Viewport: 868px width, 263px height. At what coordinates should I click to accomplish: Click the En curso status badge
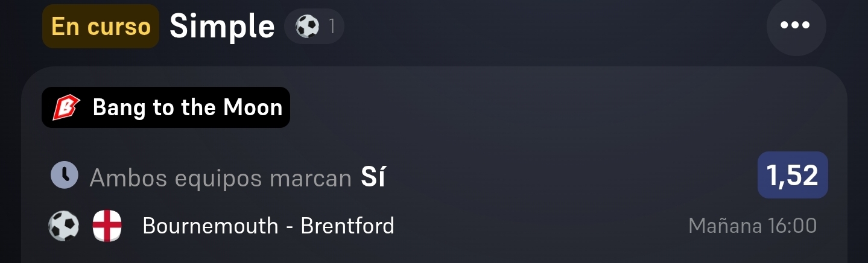coord(101,26)
